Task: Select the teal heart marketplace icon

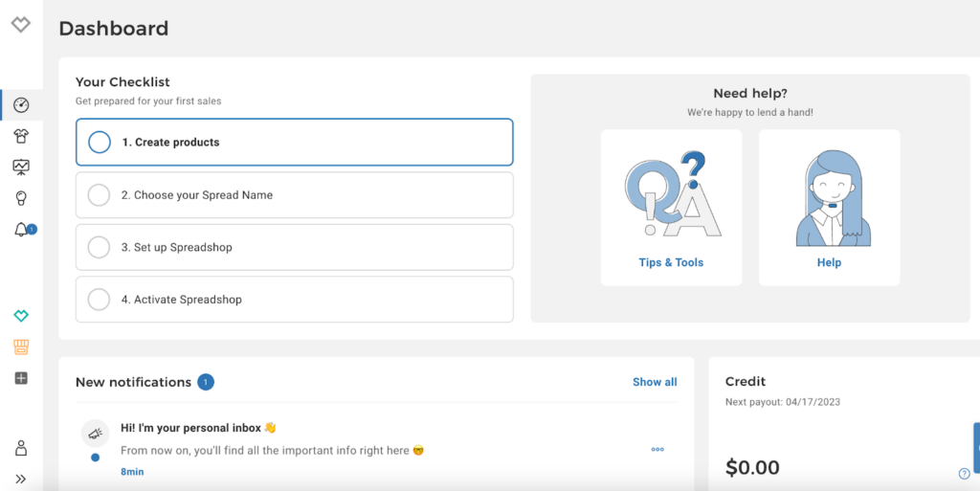Action: [21, 316]
